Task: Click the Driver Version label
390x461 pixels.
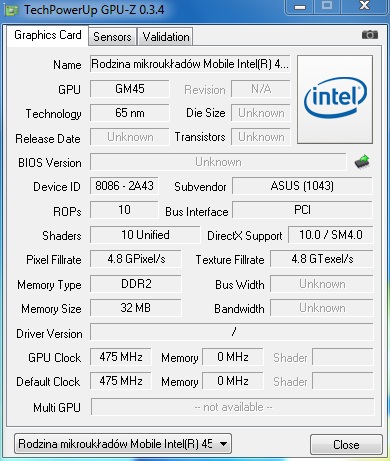Action: tap(49, 333)
